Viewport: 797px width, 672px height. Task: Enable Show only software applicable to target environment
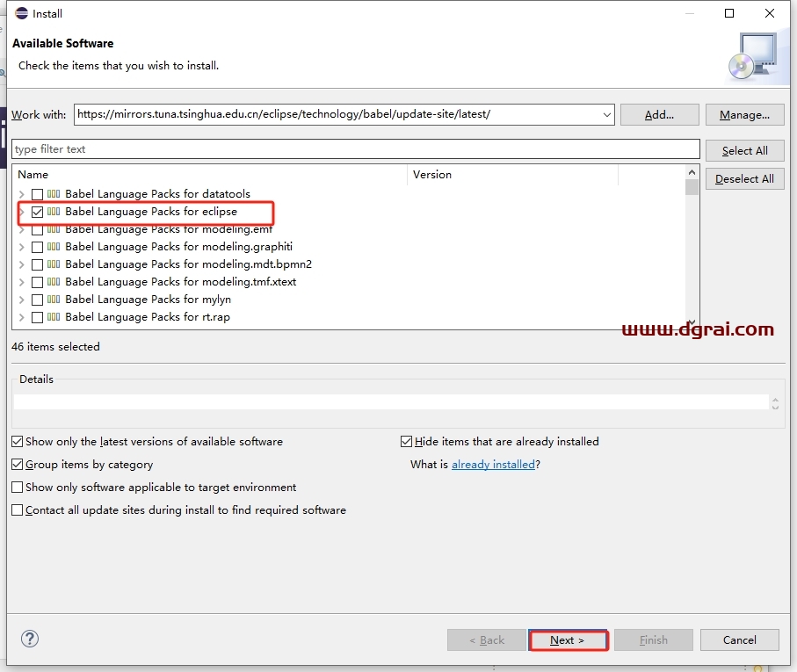tap(18, 488)
